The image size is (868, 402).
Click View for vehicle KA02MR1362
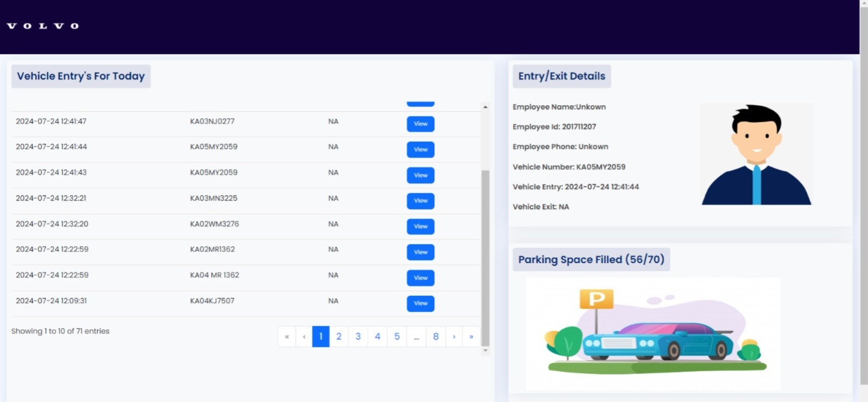[x=420, y=252]
